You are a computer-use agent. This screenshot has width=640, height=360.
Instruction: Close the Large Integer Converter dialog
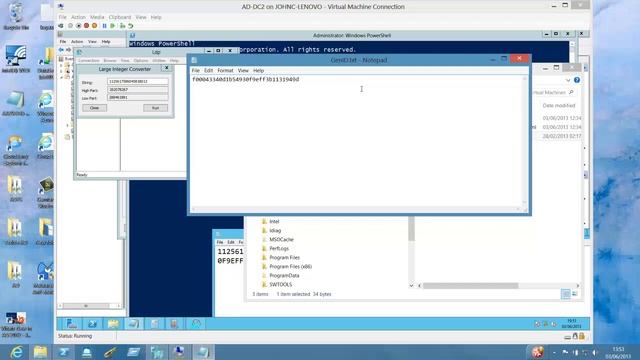click(x=166, y=68)
